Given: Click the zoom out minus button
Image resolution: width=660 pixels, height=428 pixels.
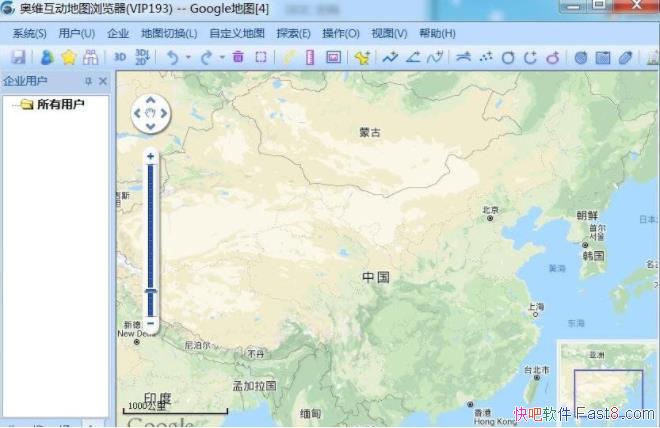Looking at the screenshot, I should (150, 324).
